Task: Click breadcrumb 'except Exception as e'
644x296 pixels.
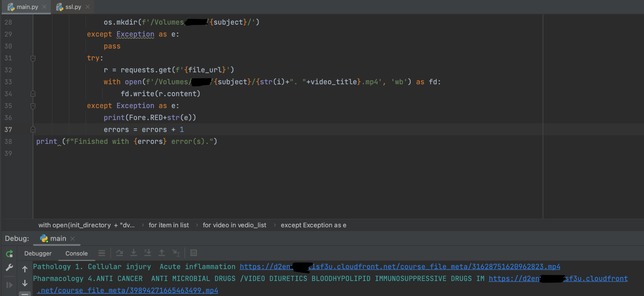Action: (313, 225)
